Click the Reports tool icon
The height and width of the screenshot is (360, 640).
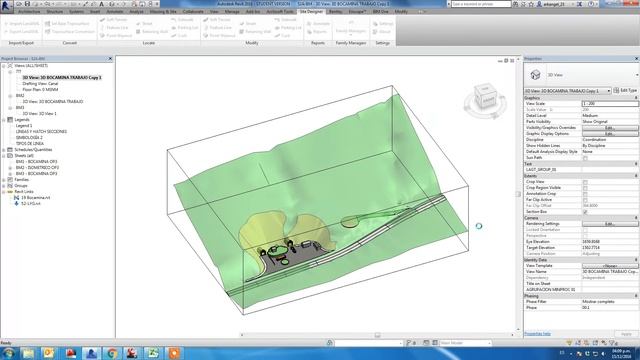(x=309, y=31)
